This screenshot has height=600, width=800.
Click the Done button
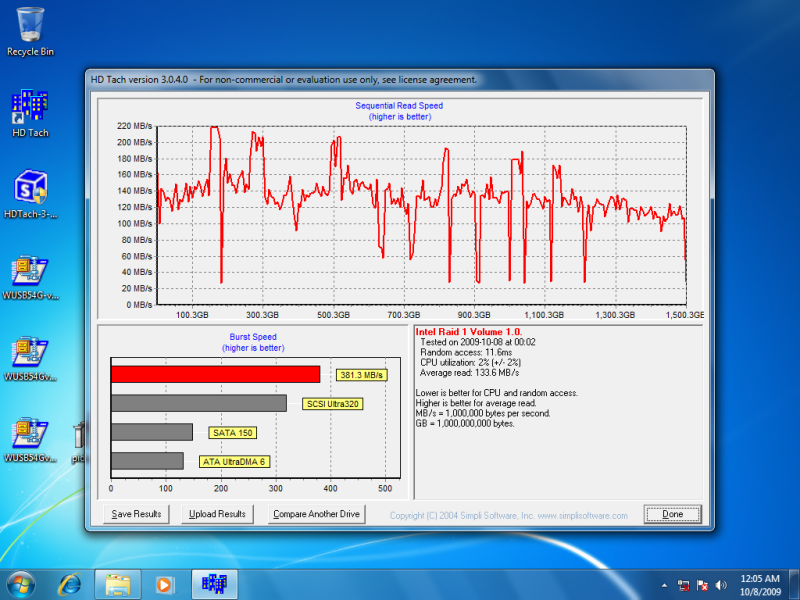coord(672,514)
